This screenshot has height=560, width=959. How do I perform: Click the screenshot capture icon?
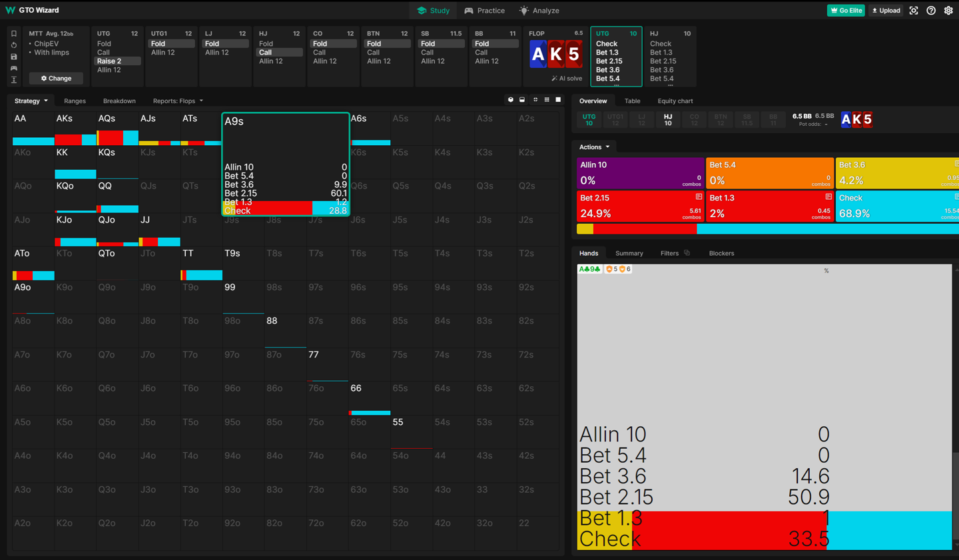point(914,11)
